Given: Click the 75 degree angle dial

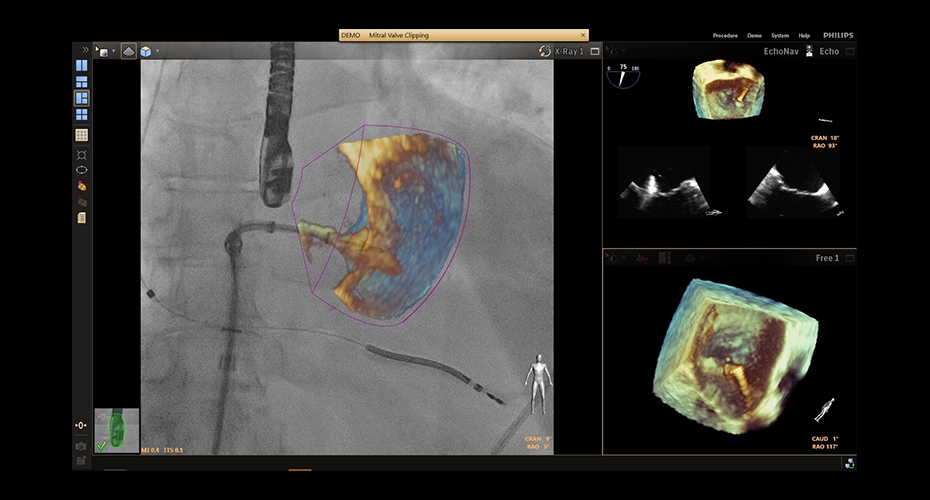Looking at the screenshot, I should pyautogui.click(x=623, y=74).
